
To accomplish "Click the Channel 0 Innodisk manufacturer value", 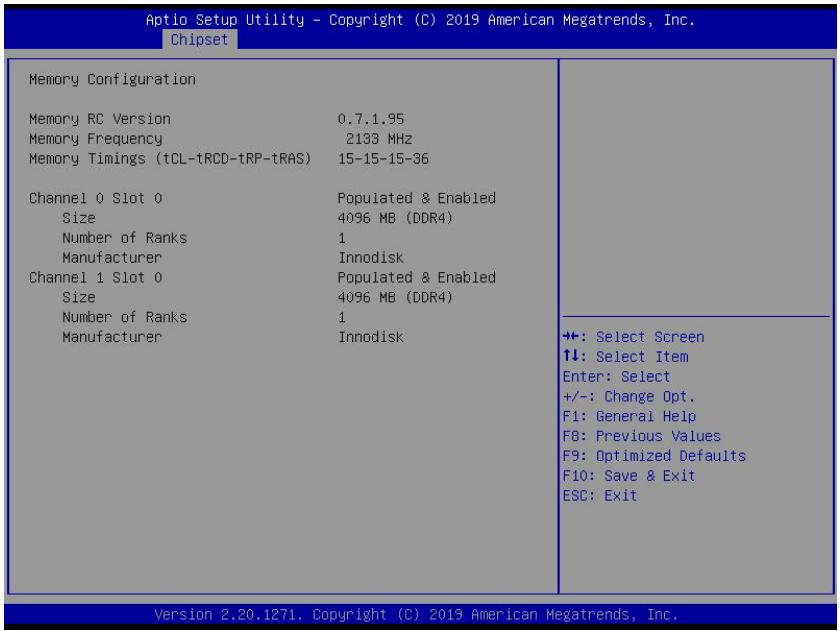I will [x=371, y=258].
